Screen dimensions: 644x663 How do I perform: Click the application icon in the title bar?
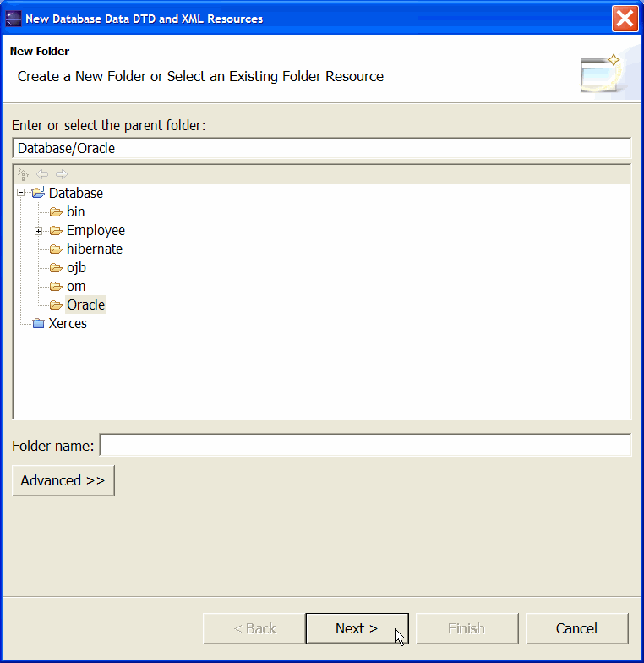(x=14, y=19)
